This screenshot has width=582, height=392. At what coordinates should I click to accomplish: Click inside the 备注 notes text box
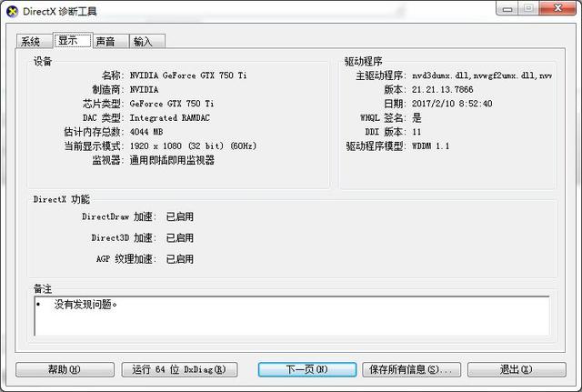pyautogui.click(x=292, y=316)
